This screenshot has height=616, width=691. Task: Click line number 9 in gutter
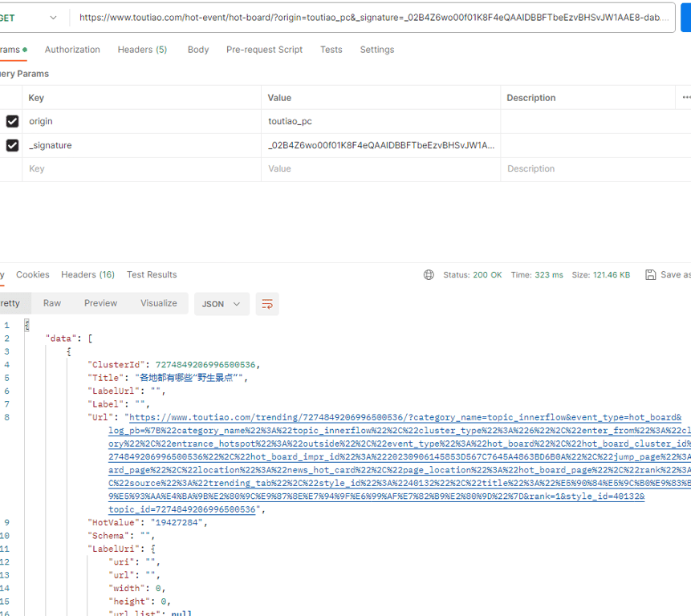tap(6, 523)
